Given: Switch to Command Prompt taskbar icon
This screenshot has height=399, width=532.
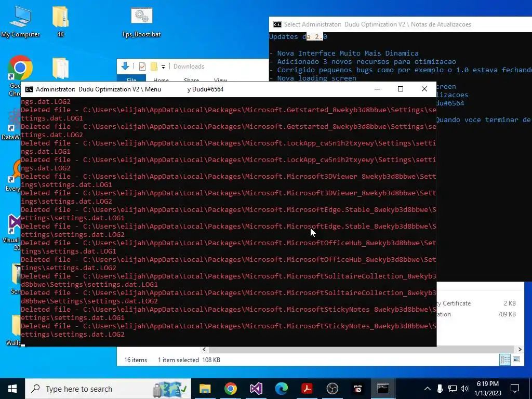Looking at the screenshot, I should 383,389.
